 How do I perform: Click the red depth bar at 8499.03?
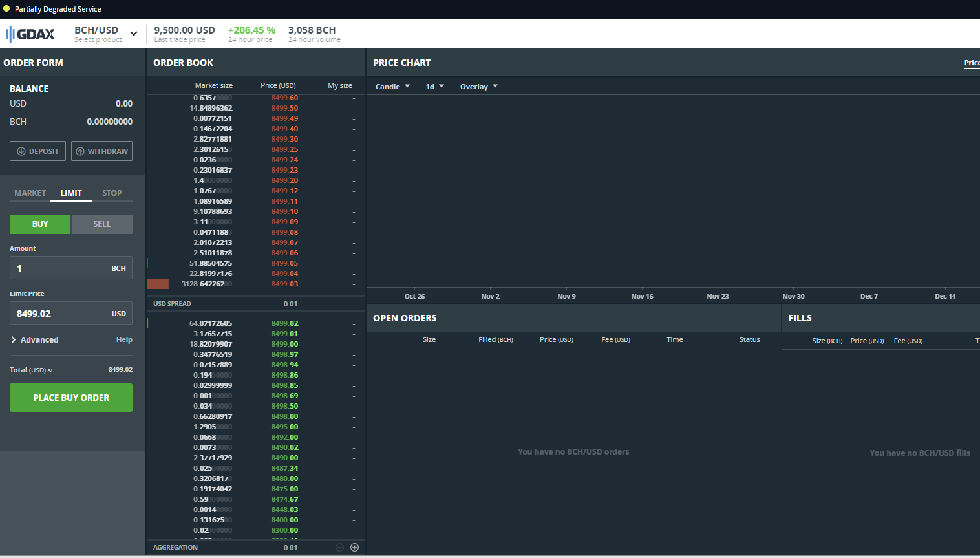tap(158, 284)
